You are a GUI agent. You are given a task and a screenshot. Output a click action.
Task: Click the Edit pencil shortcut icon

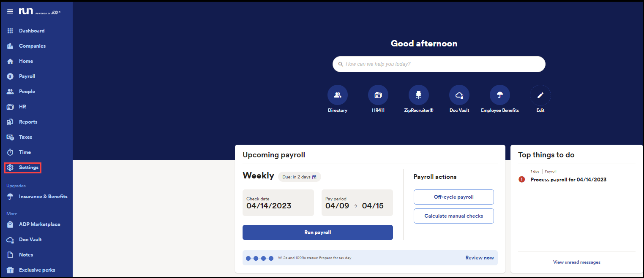(x=540, y=95)
